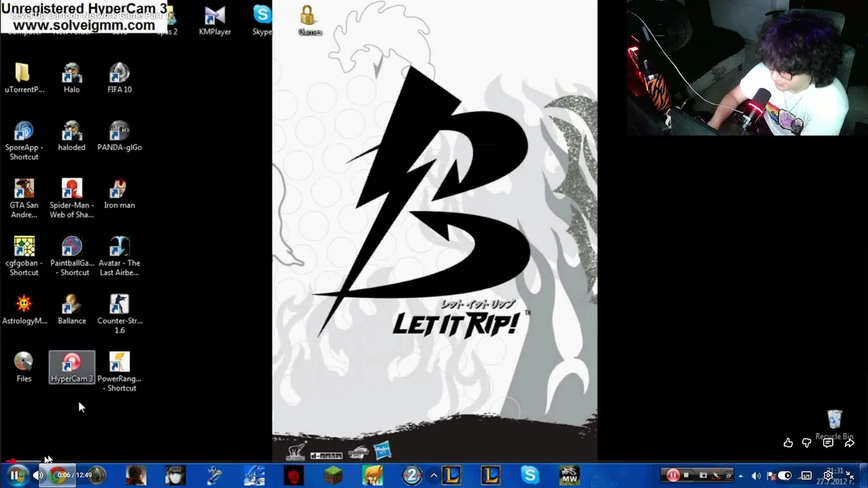Click the red HyperCam pause button in tray
Screen dimensions: 868x488
[673, 475]
